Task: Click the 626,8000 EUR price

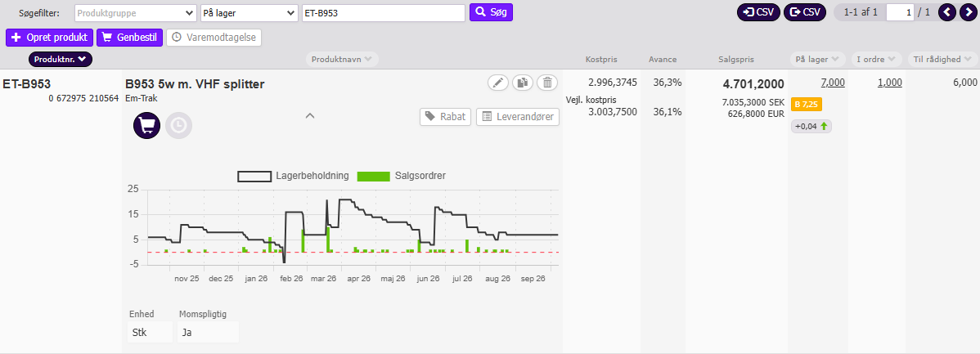Action: point(756,114)
